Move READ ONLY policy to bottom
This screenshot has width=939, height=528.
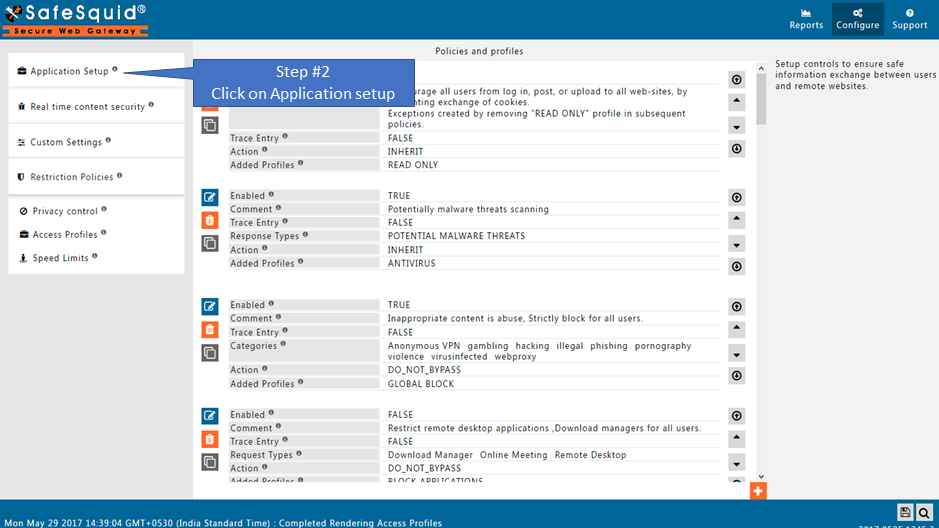pyautogui.click(x=737, y=148)
